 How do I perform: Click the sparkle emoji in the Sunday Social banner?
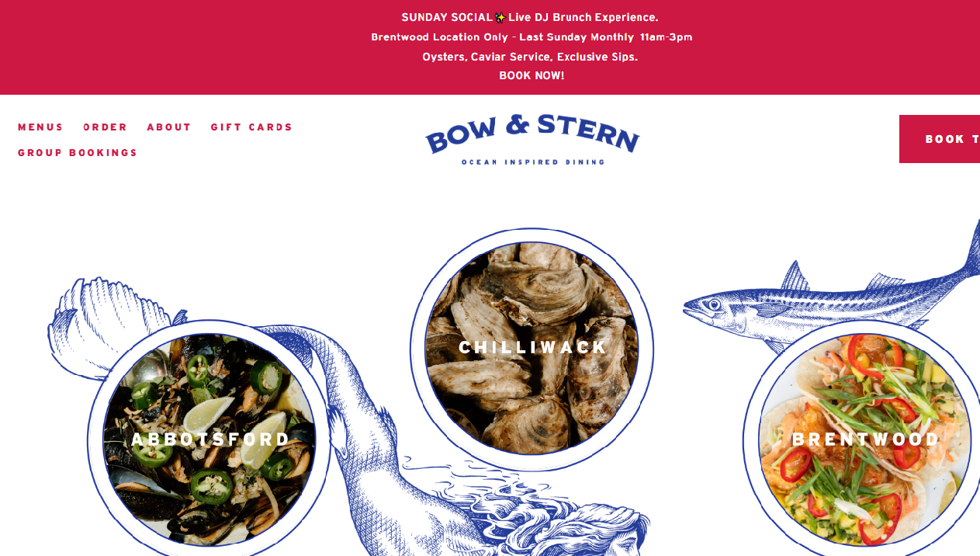pos(500,17)
